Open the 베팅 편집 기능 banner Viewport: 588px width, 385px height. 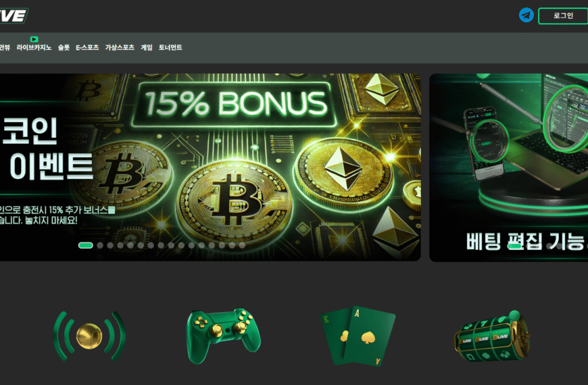click(x=508, y=168)
